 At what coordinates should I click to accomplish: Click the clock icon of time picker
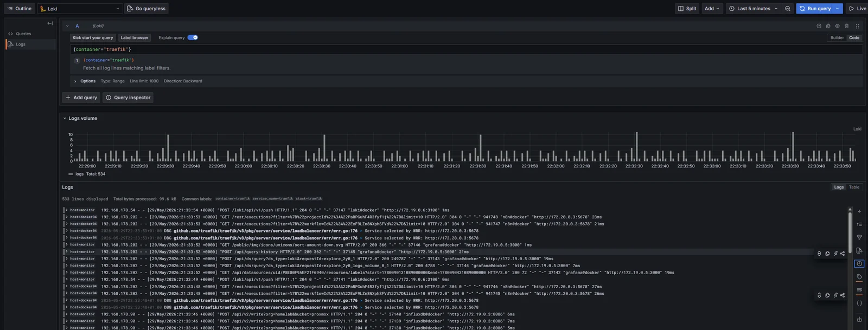(732, 9)
